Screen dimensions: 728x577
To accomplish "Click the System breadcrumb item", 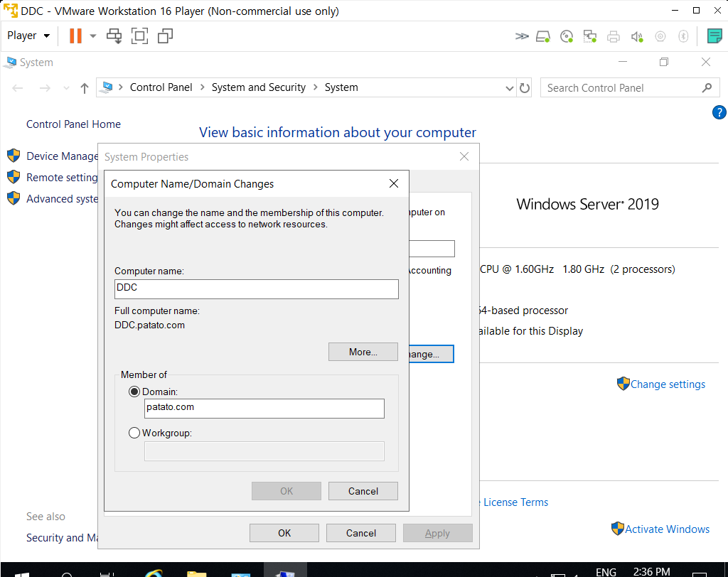I will pyautogui.click(x=341, y=87).
